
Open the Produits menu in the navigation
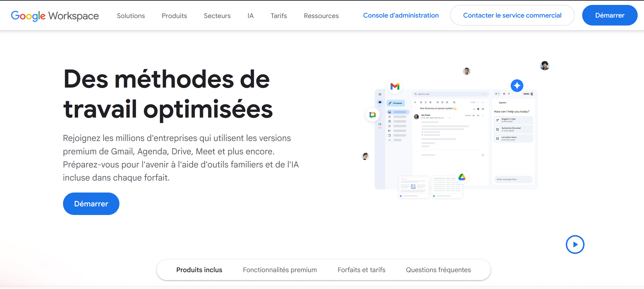[x=174, y=15]
